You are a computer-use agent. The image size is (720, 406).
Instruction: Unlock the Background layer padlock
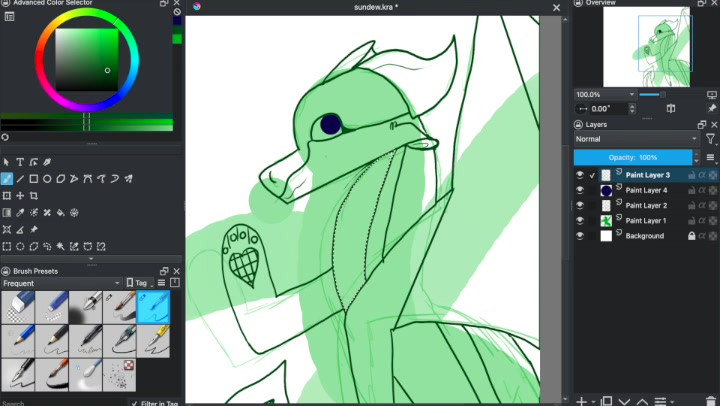tap(692, 236)
